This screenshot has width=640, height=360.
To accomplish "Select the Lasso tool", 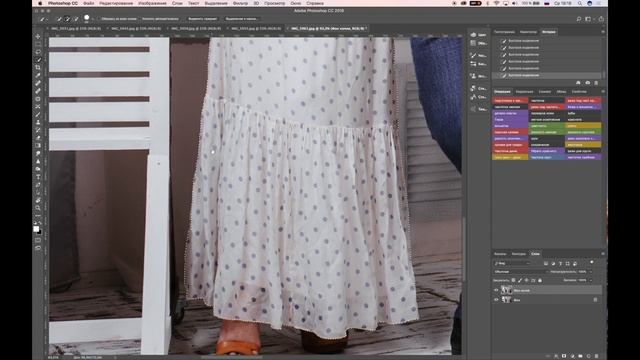I will (38, 52).
